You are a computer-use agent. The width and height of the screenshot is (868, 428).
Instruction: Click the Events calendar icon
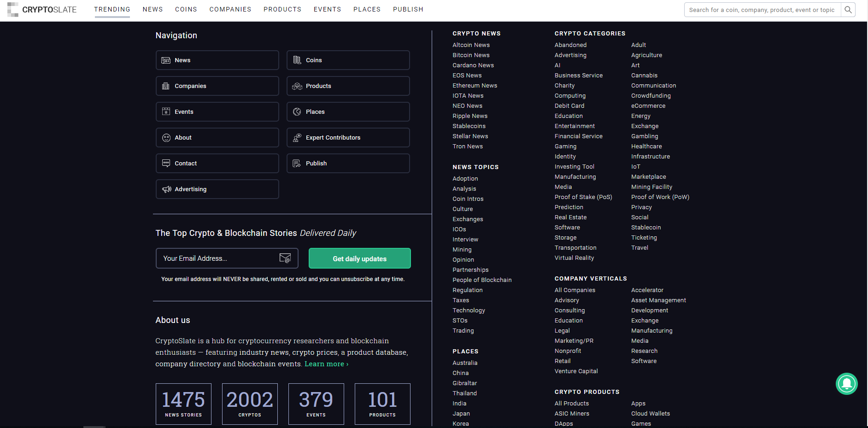tap(166, 111)
